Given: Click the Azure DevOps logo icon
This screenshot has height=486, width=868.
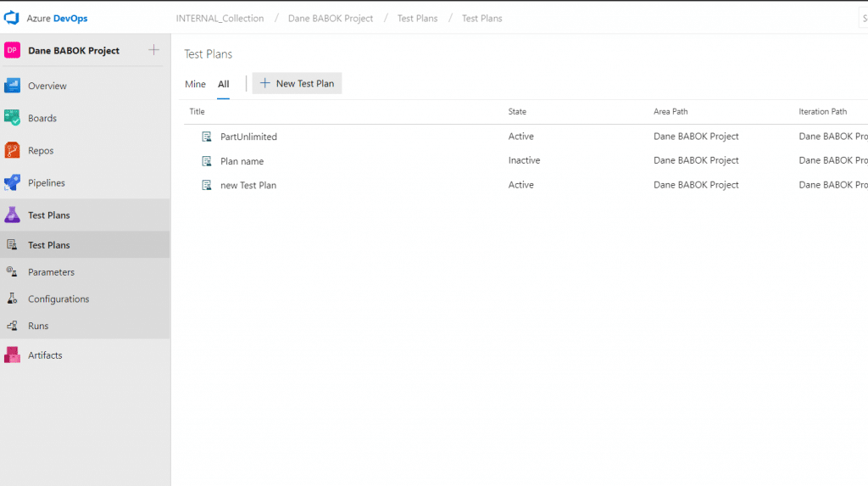Looking at the screenshot, I should (12, 18).
